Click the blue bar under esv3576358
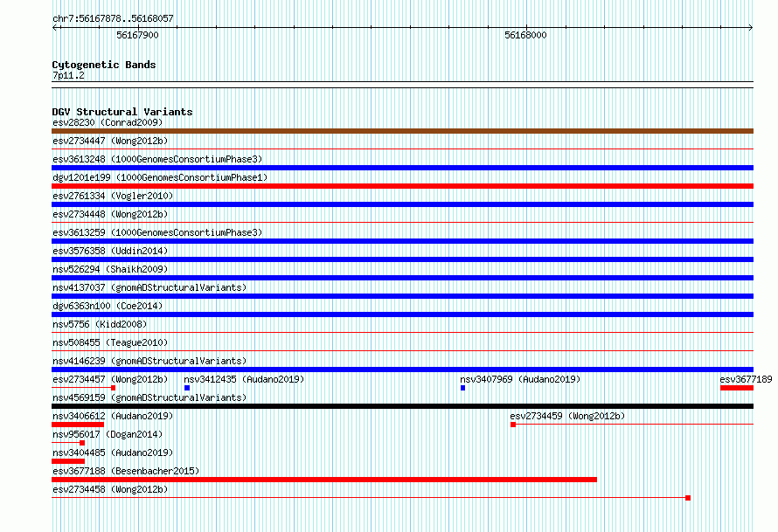 402,259
